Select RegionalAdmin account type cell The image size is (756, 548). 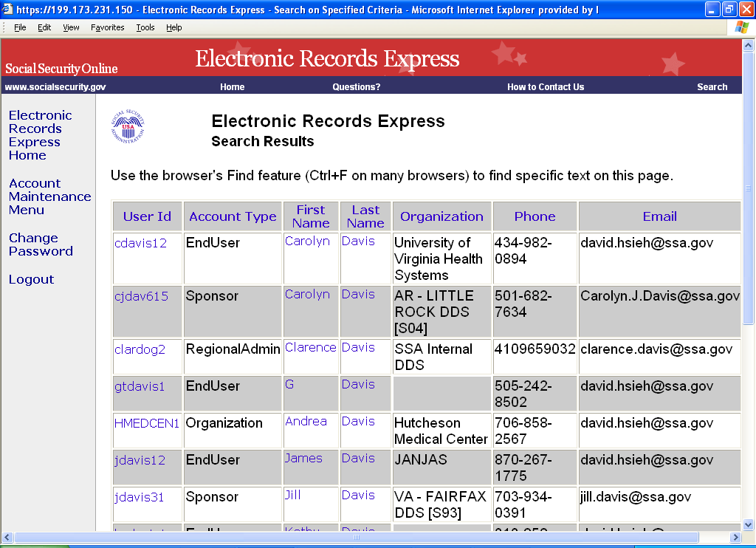pos(233,357)
